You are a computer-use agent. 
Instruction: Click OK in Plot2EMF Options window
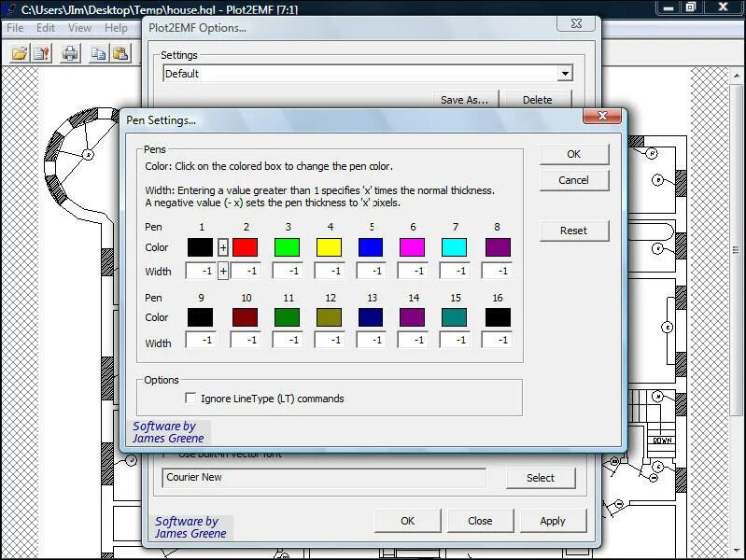pyautogui.click(x=407, y=521)
